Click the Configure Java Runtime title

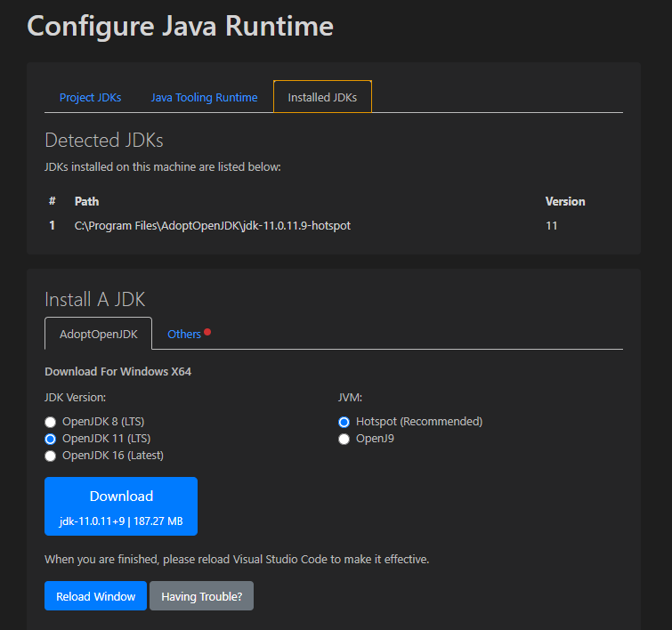pyautogui.click(x=180, y=26)
